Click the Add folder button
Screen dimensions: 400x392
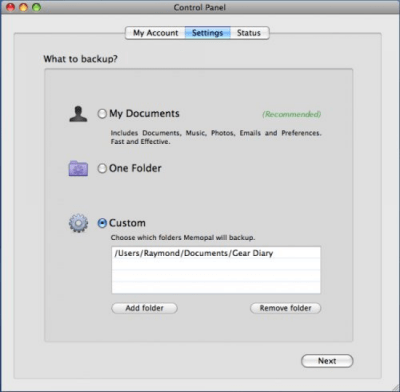pyautogui.click(x=144, y=308)
